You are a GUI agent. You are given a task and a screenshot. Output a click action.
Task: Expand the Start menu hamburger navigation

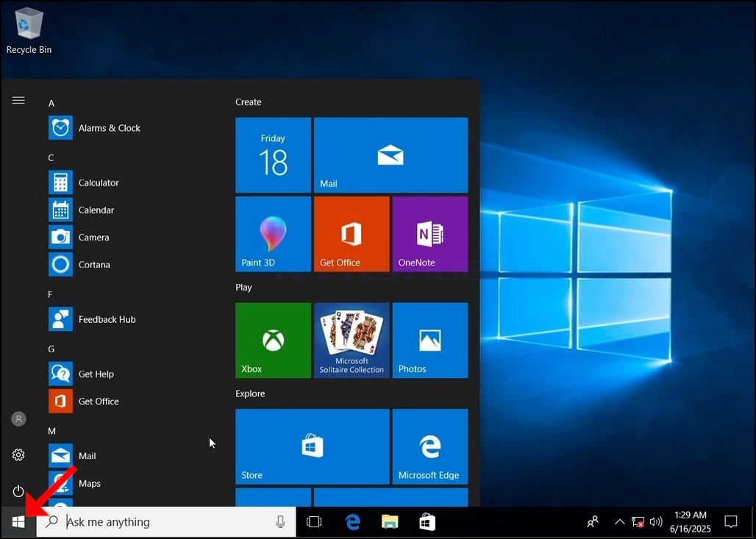point(18,100)
